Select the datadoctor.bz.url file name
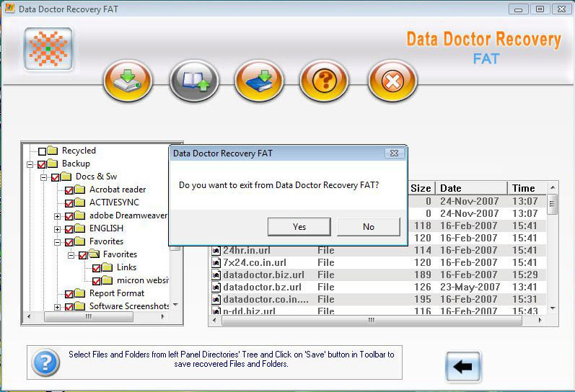575x392 pixels. (262, 288)
